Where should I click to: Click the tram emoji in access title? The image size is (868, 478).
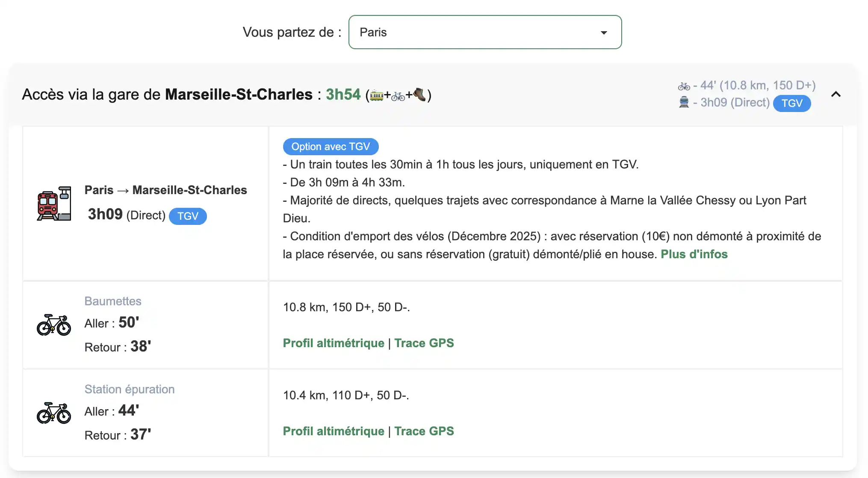click(x=376, y=95)
